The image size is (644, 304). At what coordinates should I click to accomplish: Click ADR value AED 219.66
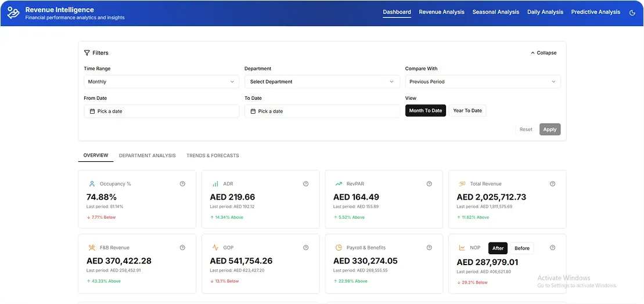pyautogui.click(x=232, y=197)
